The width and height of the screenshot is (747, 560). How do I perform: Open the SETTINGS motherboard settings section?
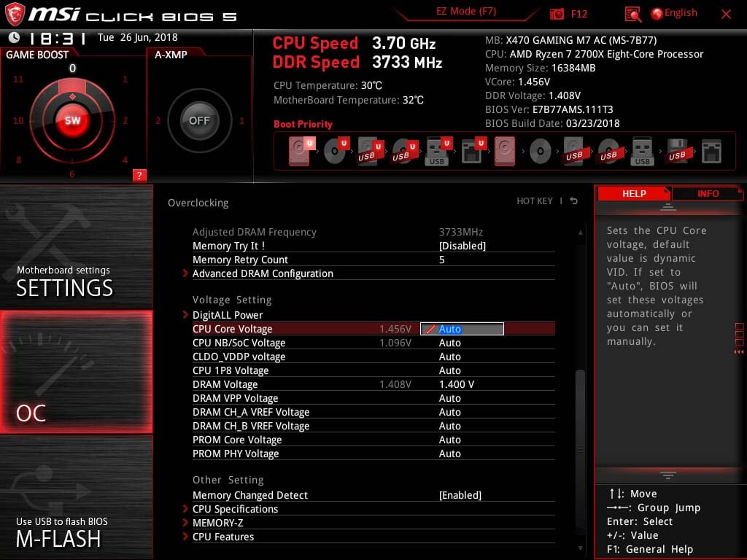(x=76, y=246)
